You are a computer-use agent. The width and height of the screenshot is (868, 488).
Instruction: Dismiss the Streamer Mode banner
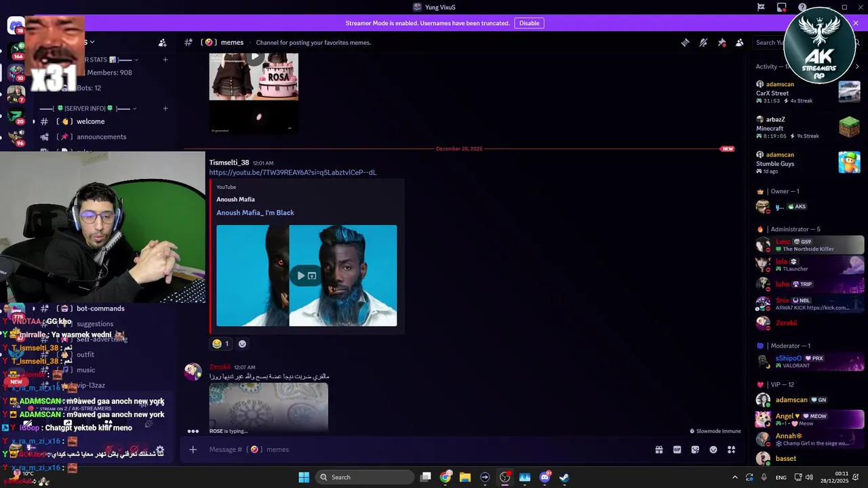[856, 23]
